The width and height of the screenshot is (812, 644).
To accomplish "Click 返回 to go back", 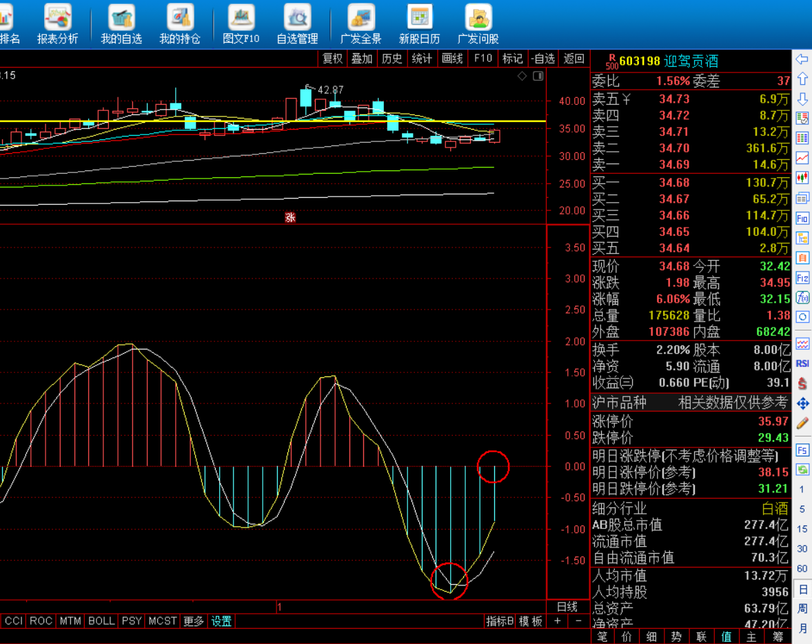I will [574, 59].
